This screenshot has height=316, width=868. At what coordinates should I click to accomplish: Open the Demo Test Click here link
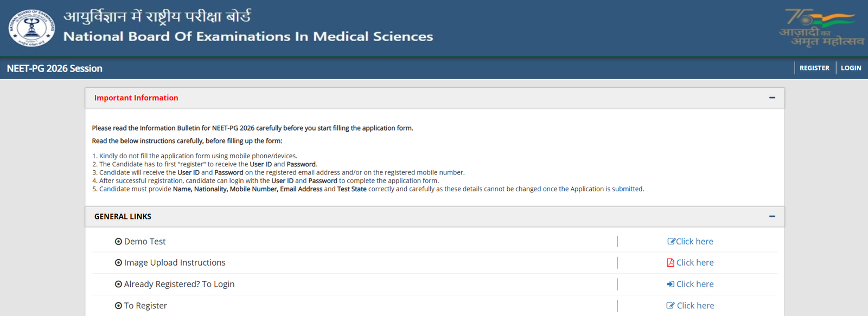(694, 242)
